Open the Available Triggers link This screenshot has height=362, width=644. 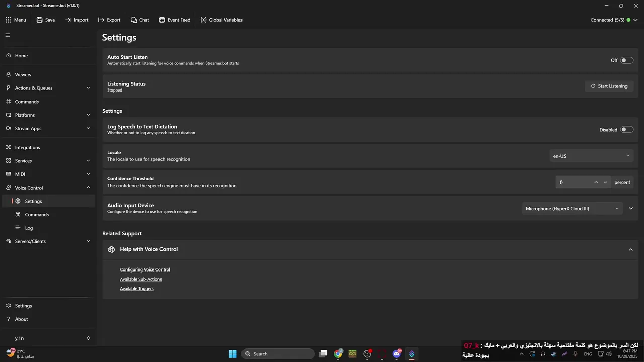(137, 289)
